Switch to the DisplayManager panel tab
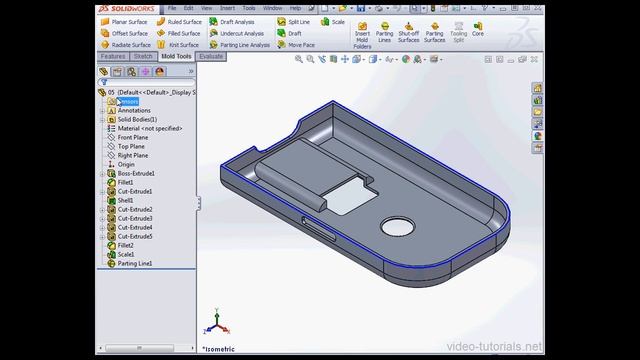This screenshot has height=360, width=640. click(x=160, y=72)
